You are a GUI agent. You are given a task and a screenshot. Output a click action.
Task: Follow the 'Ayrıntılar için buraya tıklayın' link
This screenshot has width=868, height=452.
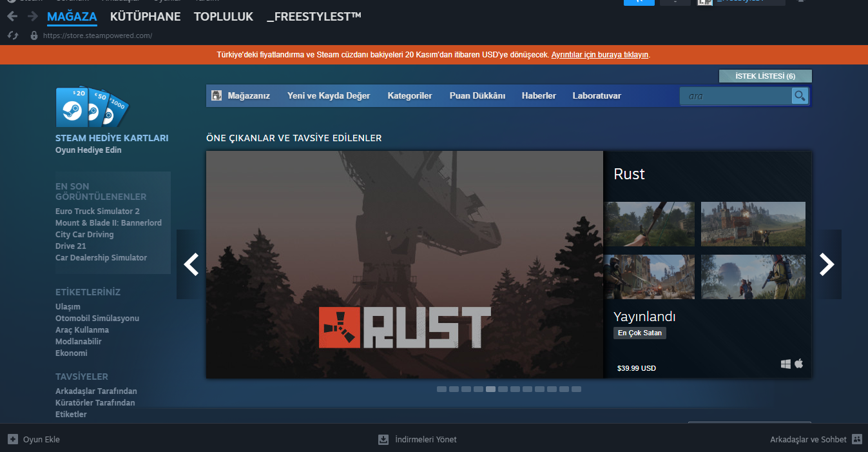click(x=600, y=55)
